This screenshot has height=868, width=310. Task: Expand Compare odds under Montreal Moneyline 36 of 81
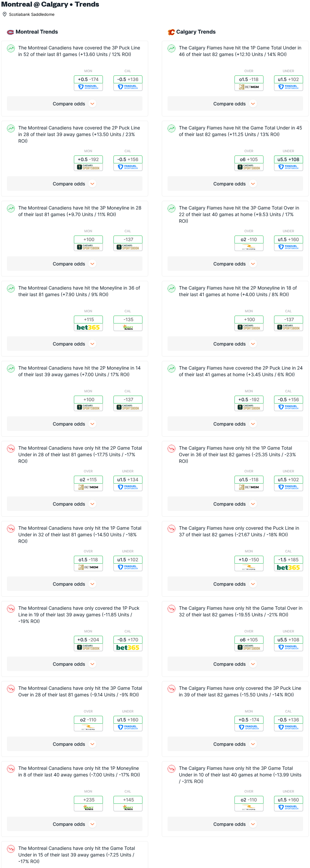click(x=75, y=344)
